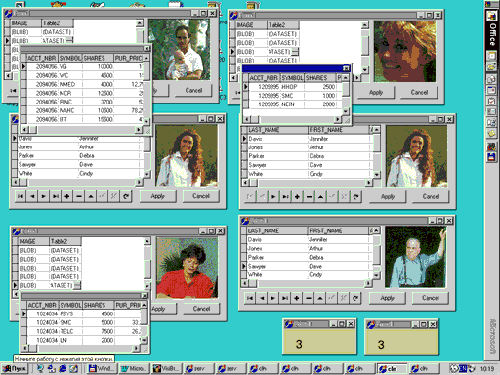Open the Start (Пуск) menu
Viewport: 500px width, 375px height.
click(14, 369)
